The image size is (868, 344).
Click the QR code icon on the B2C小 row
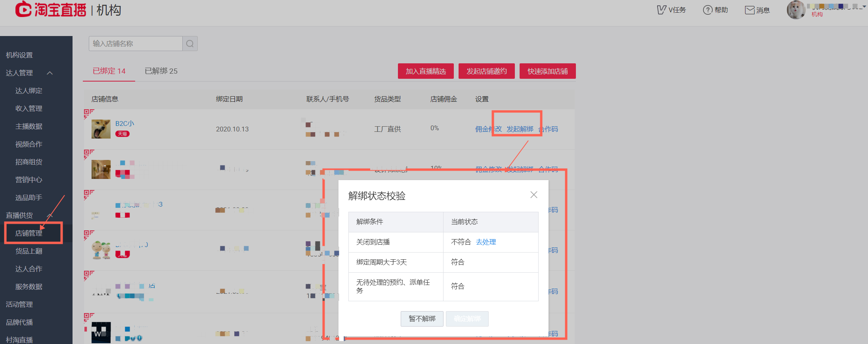pos(89,114)
